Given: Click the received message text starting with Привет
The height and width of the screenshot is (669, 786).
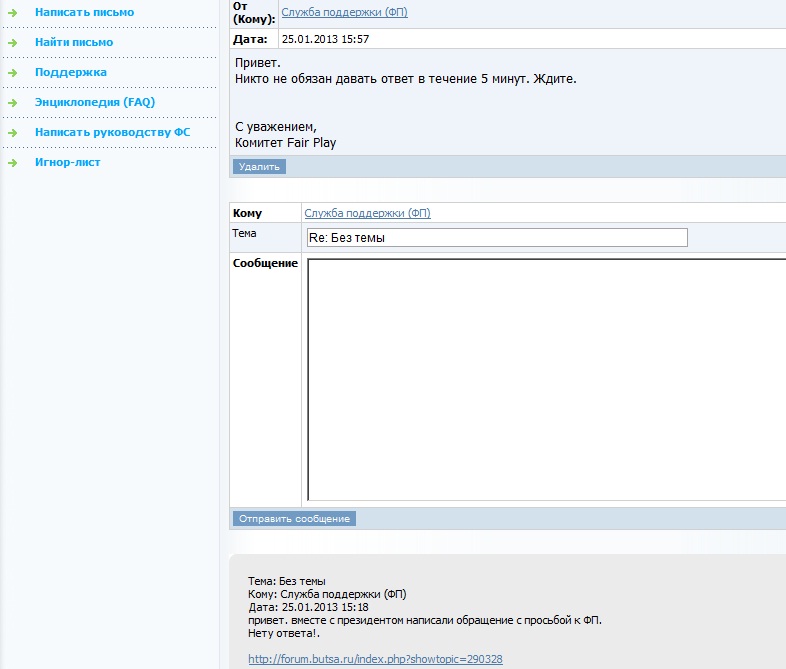Looking at the screenshot, I should 405,78.
